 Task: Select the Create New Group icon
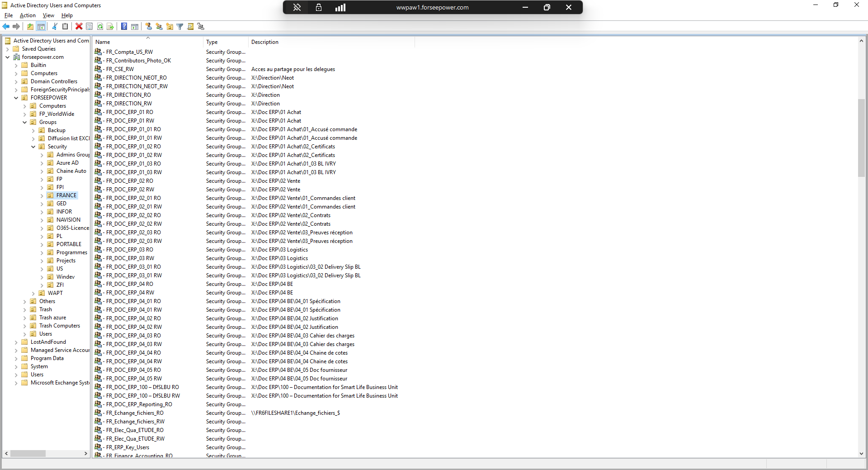click(159, 27)
